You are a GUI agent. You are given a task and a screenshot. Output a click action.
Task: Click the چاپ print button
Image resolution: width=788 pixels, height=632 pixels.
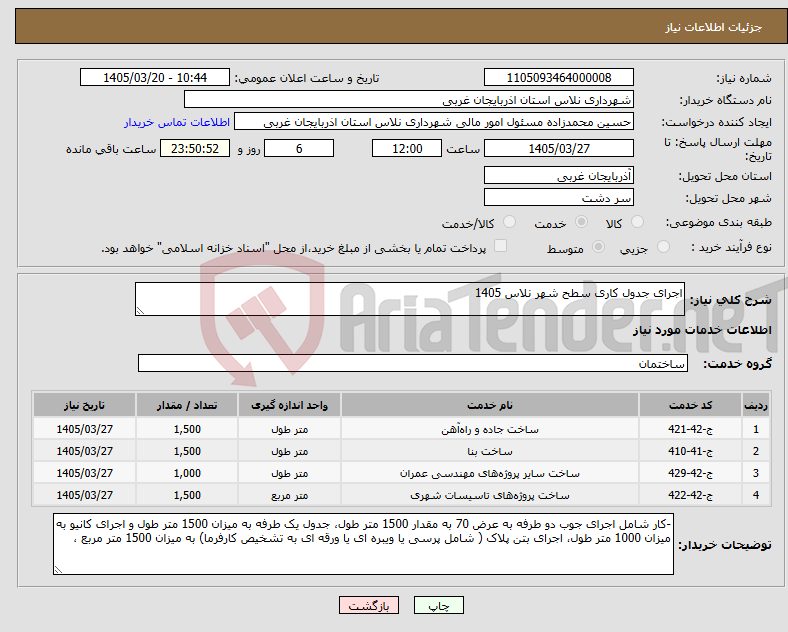439,605
